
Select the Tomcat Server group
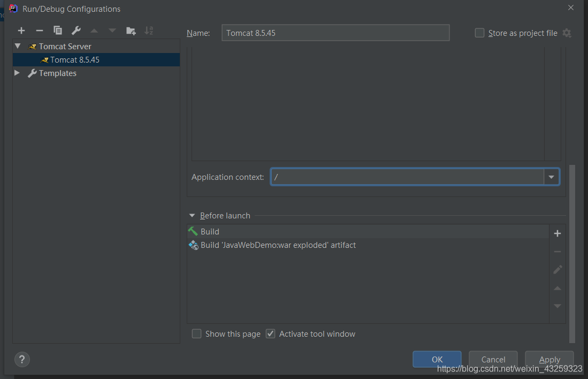(x=96, y=46)
